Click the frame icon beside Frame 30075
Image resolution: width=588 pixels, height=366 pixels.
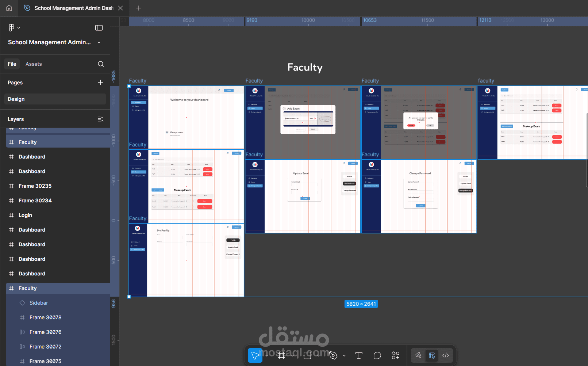(x=22, y=361)
